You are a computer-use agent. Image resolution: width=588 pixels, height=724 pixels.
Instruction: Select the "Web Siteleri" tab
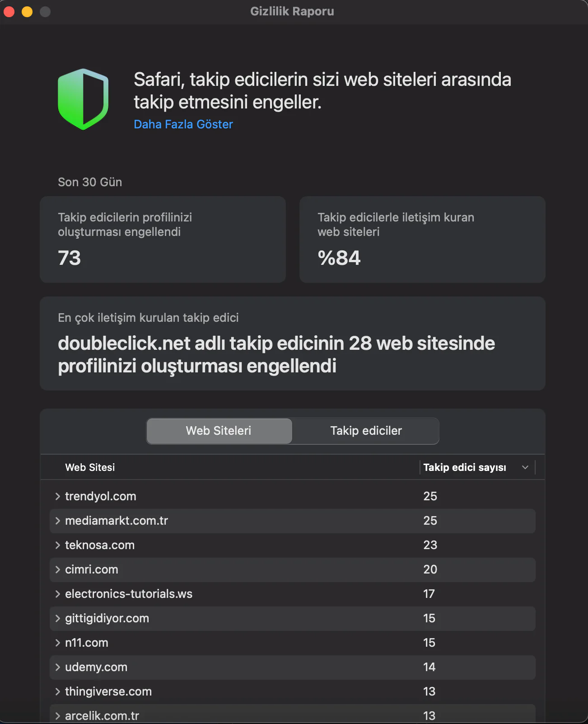[x=219, y=431]
